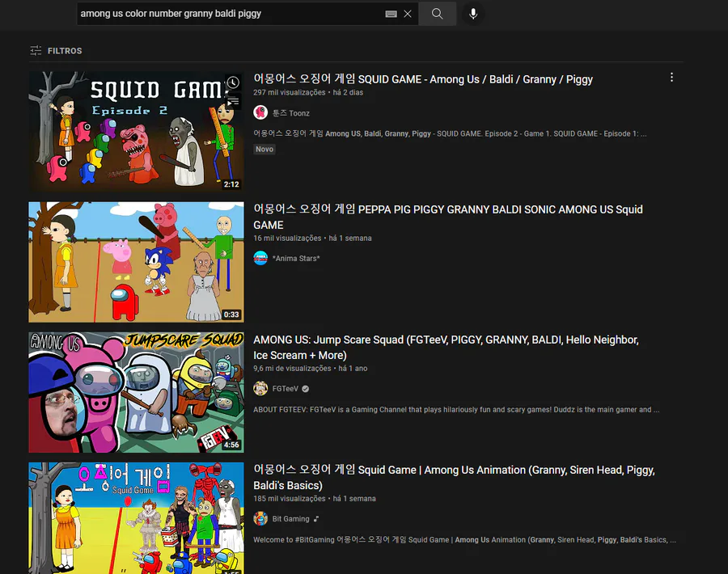This screenshot has width=728, height=574.
Task: Go to 툰즈 Toonz channel name
Action: pos(290,113)
